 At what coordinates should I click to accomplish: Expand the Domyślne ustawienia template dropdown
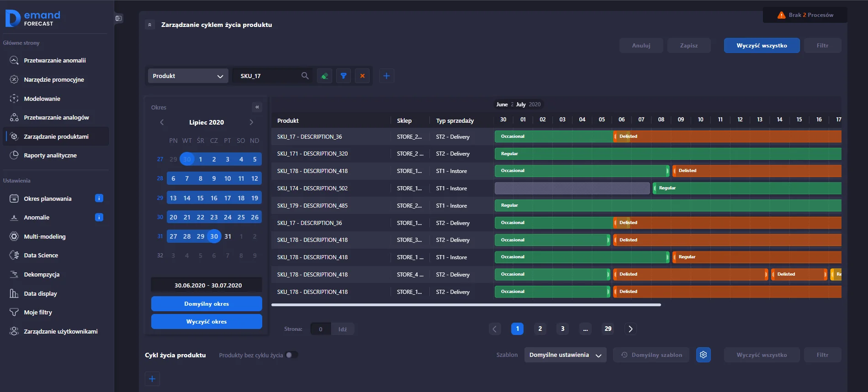(565, 355)
